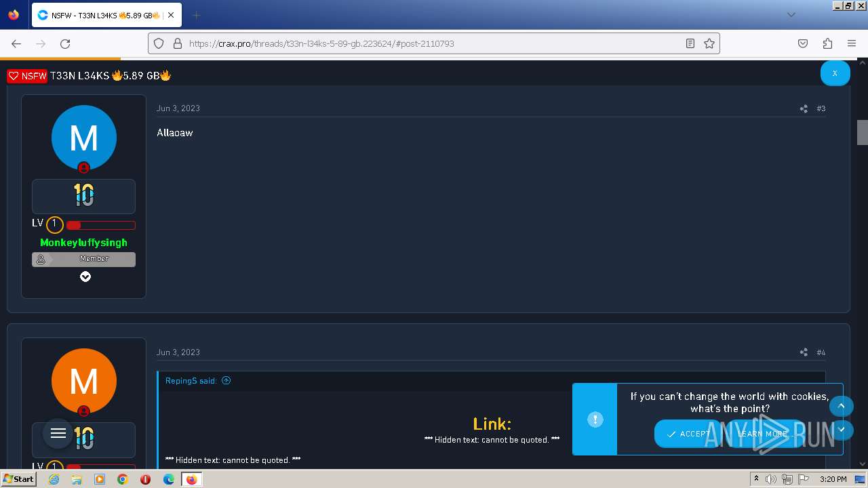Viewport: 868px width, 488px height.
Task: List all tabs dropdown arrow
Action: [791, 15]
